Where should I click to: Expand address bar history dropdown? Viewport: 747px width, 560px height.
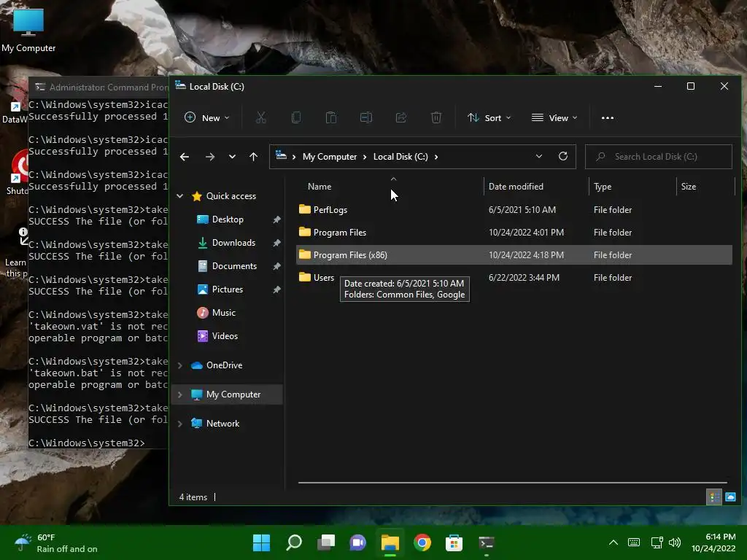click(x=539, y=156)
